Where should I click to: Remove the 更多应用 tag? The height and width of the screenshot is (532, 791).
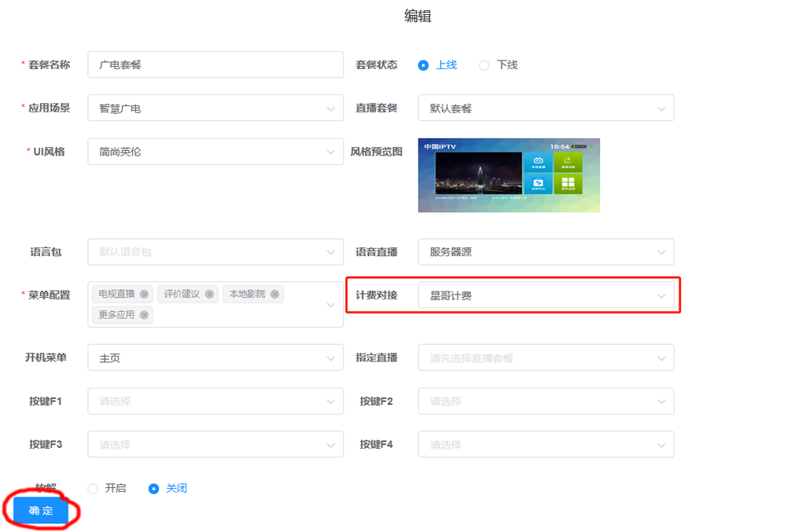click(144, 315)
